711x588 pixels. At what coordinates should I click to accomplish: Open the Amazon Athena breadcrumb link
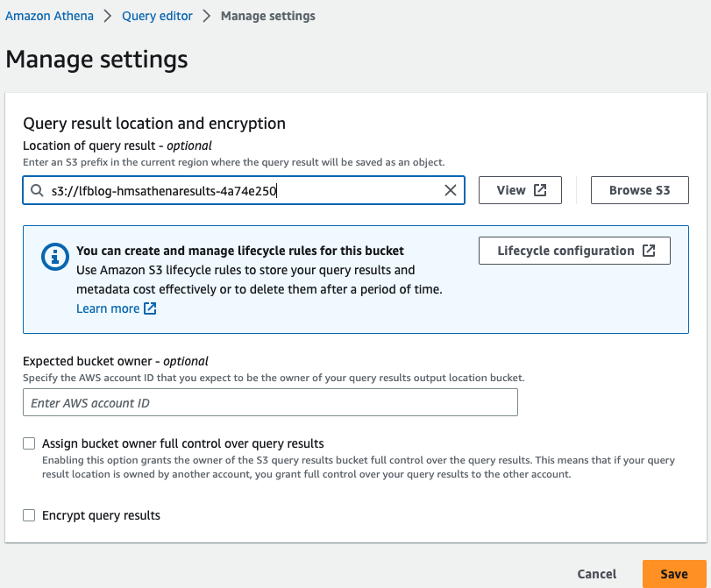coord(49,16)
